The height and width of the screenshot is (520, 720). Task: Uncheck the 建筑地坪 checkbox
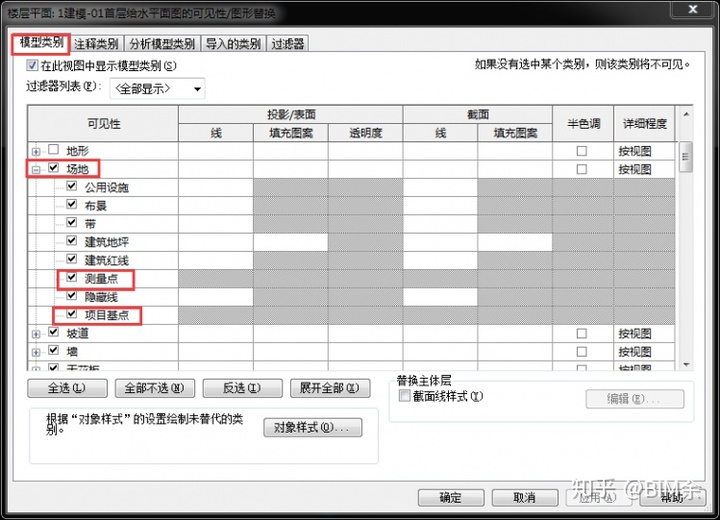click(72, 240)
